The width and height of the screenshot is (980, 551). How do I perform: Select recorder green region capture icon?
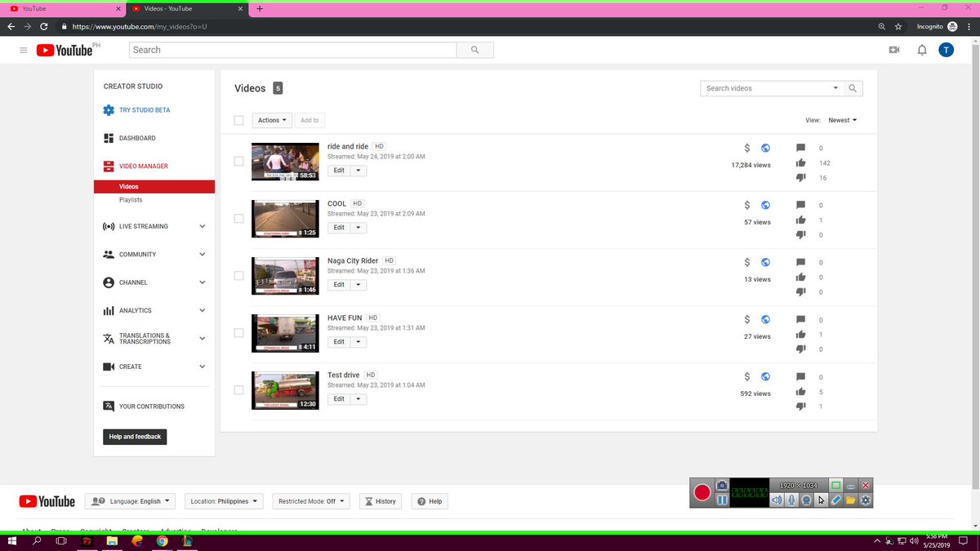coord(836,485)
